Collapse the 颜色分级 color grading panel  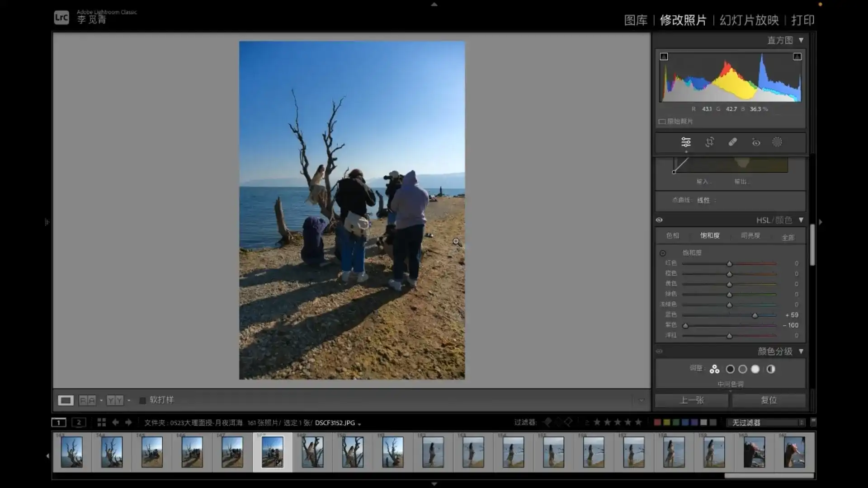(x=801, y=351)
